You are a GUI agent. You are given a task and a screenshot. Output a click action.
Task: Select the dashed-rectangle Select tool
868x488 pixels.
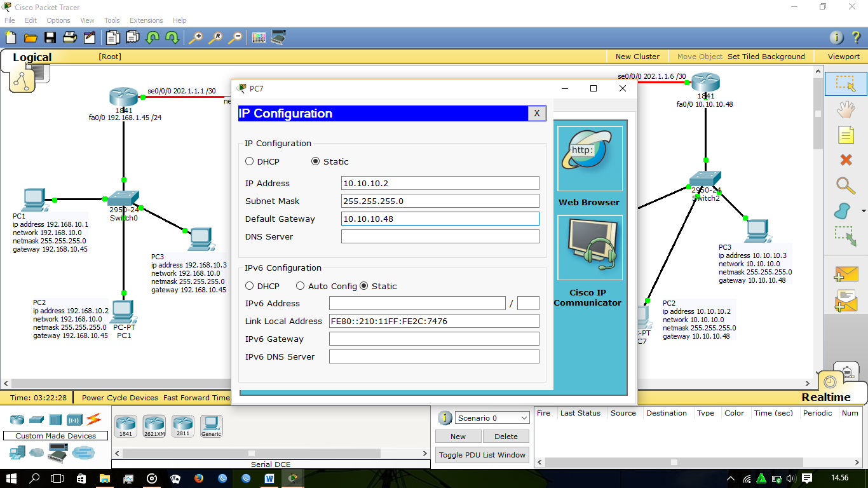[x=845, y=84]
